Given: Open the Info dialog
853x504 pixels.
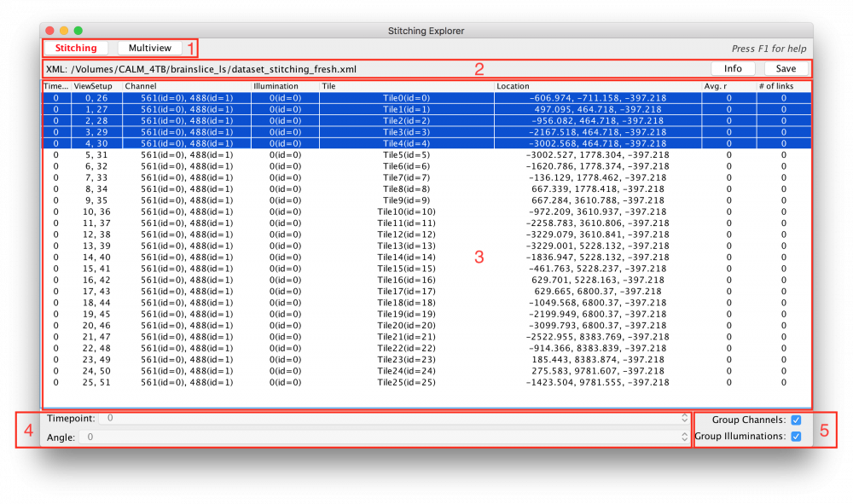Looking at the screenshot, I should (x=732, y=68).
